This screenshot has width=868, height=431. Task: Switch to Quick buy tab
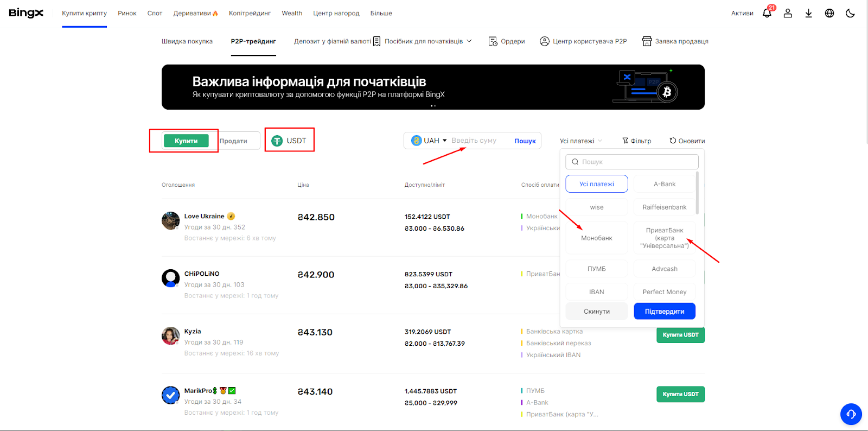[187, 41]
